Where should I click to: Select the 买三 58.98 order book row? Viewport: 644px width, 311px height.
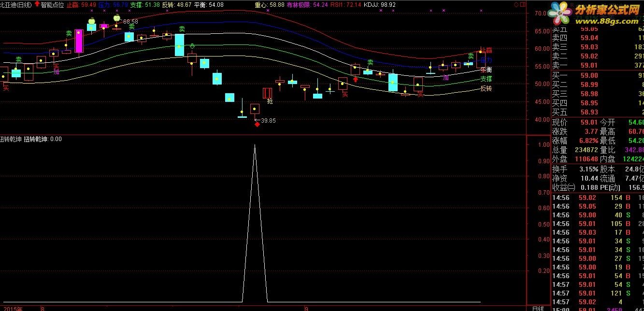598,94
